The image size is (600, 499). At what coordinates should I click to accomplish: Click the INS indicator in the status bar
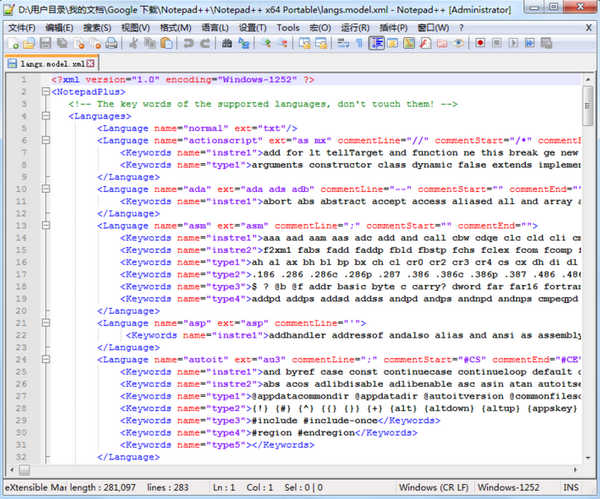click(x=571, y=488)
